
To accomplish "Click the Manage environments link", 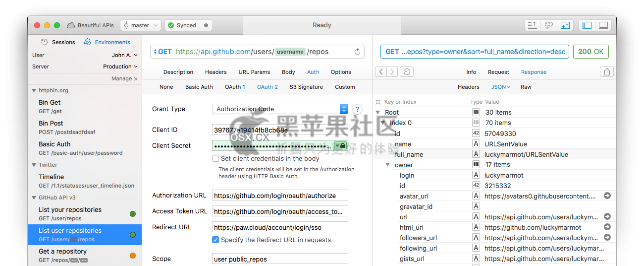I will click(x=125, y=78).
